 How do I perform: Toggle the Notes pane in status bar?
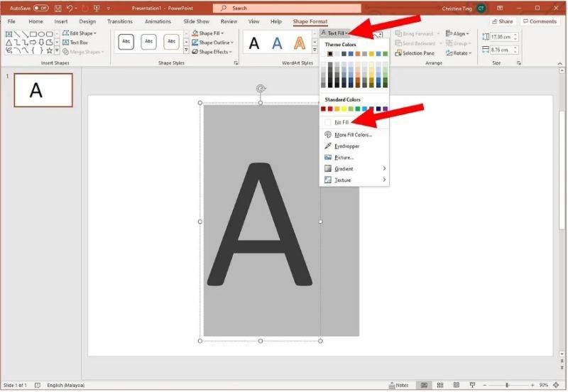tap(398, 385)
